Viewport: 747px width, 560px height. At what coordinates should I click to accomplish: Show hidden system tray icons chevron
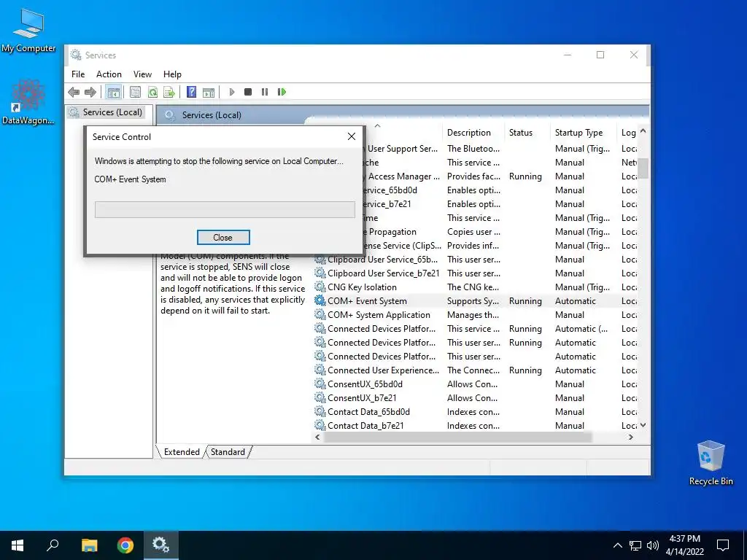(617, 545)
